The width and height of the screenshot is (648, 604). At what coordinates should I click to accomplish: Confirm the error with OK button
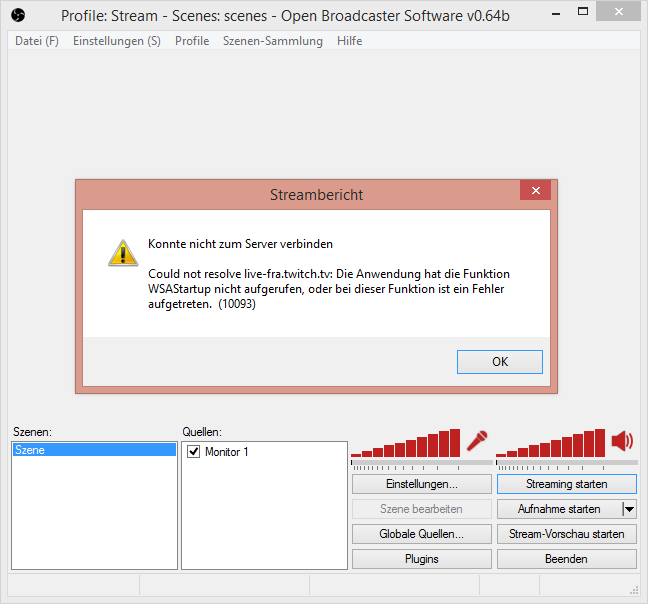click(x=500, y=362)
